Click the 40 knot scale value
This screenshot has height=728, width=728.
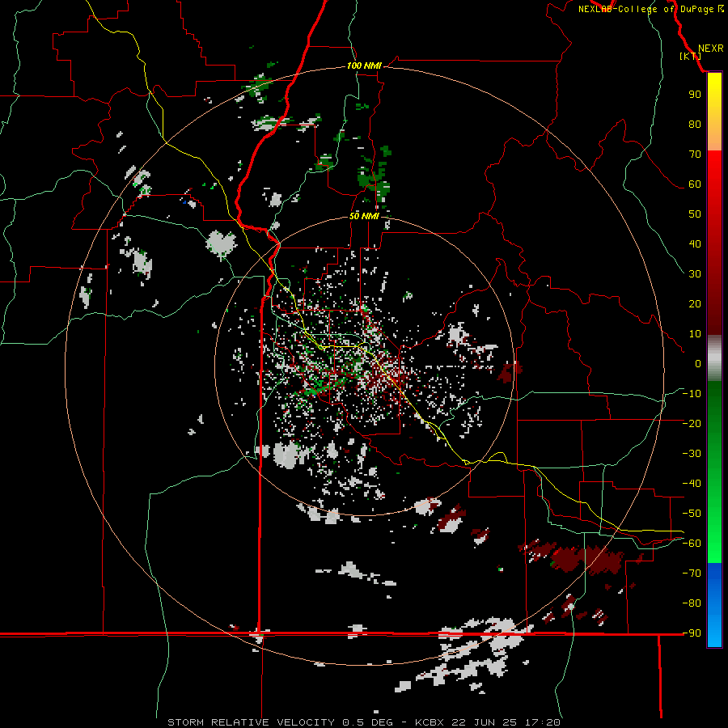click(x=695, y=243)
